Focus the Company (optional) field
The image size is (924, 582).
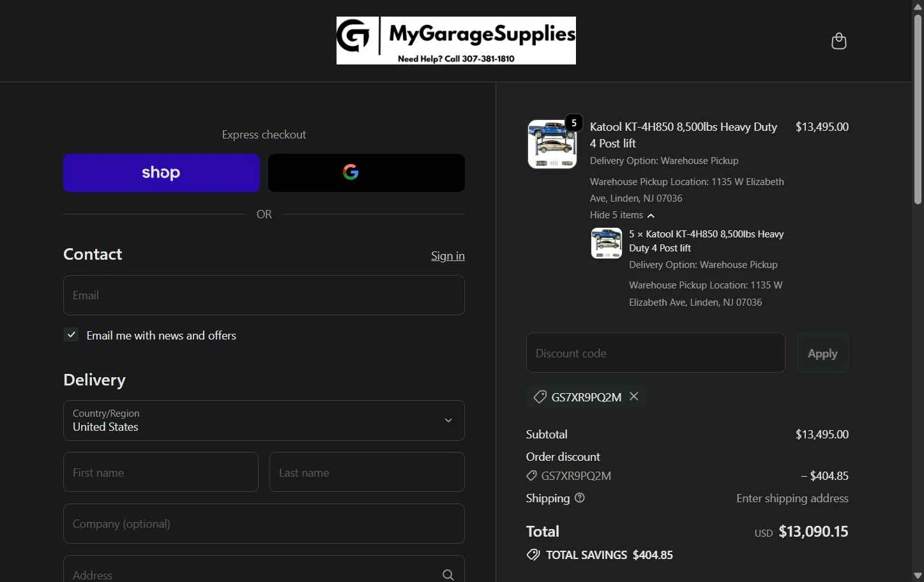[264, 524]
